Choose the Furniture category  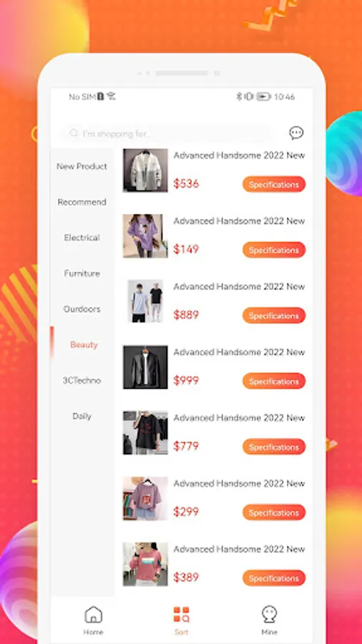click(x=82, y=273)
